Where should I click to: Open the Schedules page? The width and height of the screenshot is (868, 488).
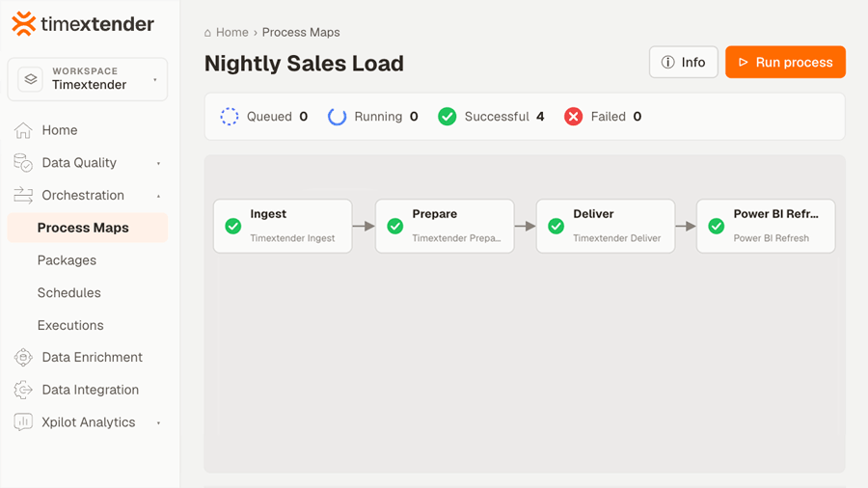pyautogui.click(x=69, y=292)
